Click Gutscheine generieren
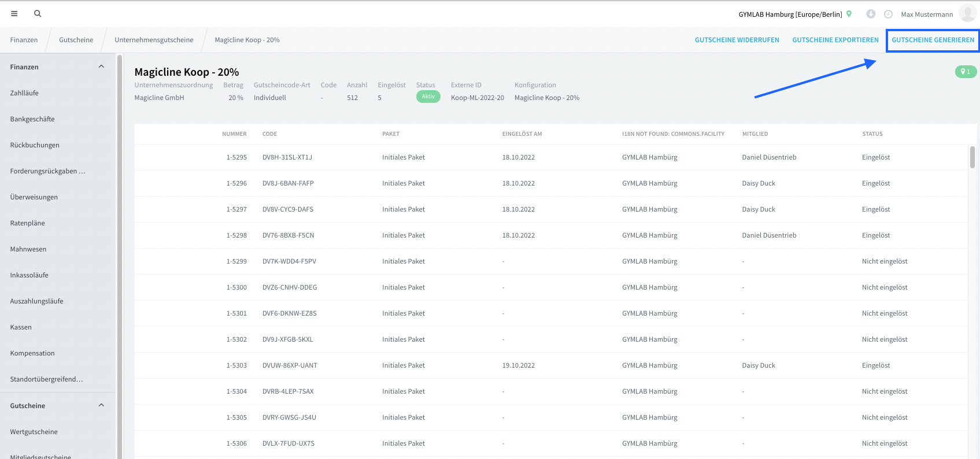 (933, 40)
